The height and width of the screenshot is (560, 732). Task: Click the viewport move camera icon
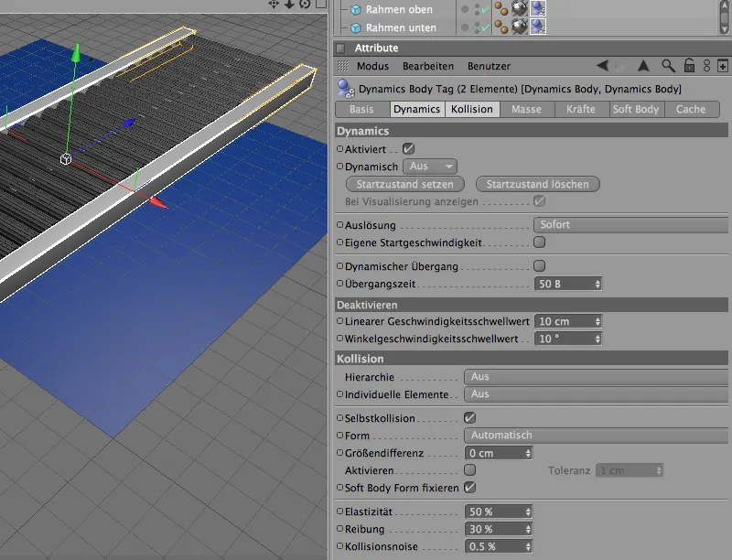[x=274, y=4]
